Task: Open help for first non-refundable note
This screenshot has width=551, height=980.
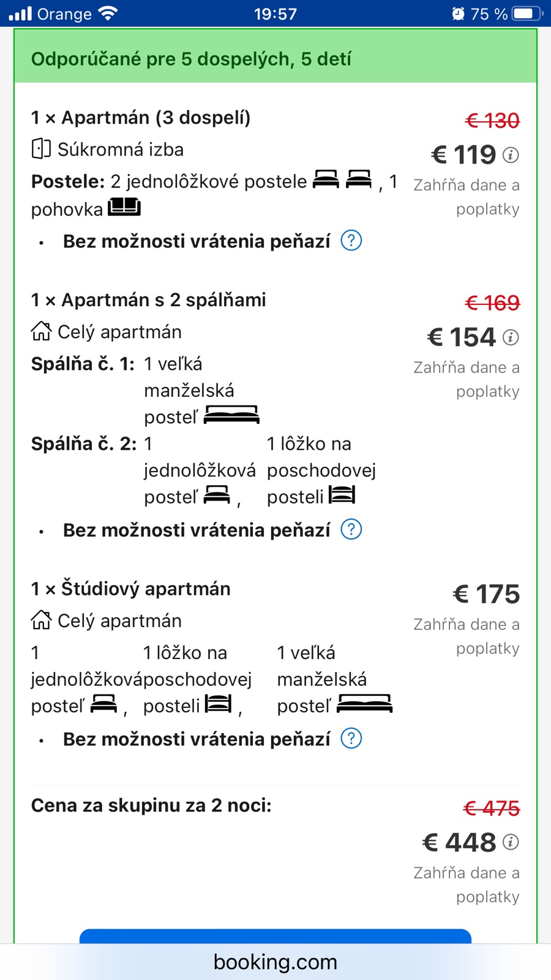Action: click(351, 241)
